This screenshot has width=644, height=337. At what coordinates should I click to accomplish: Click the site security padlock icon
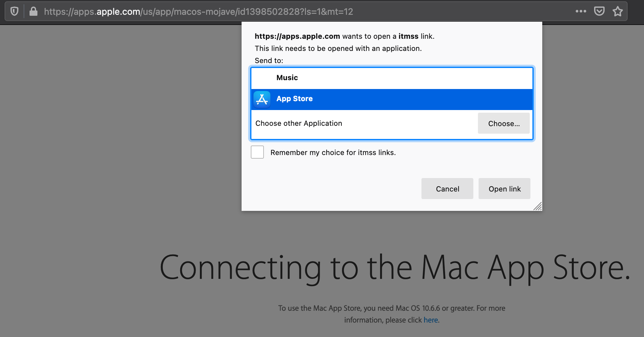(x=33, y=11)
